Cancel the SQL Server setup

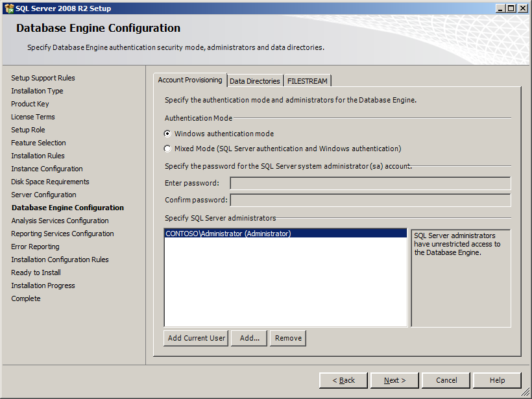pos(446,380)
